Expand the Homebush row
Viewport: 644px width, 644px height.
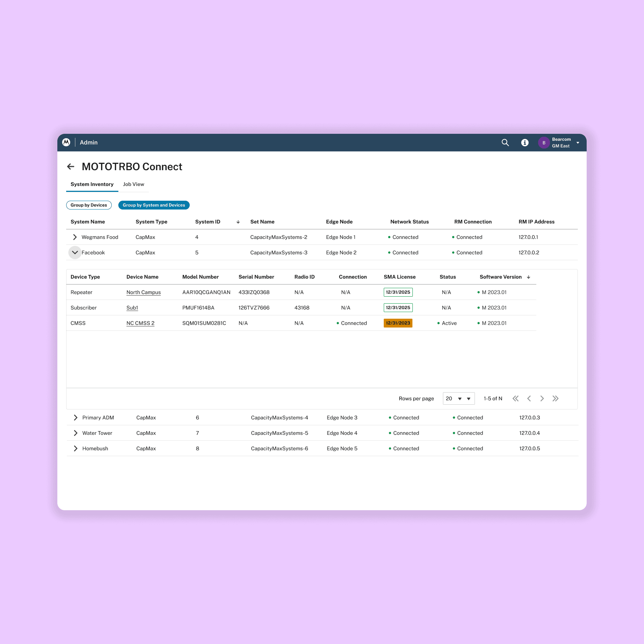pyautogui.click(x=76, y=448)
